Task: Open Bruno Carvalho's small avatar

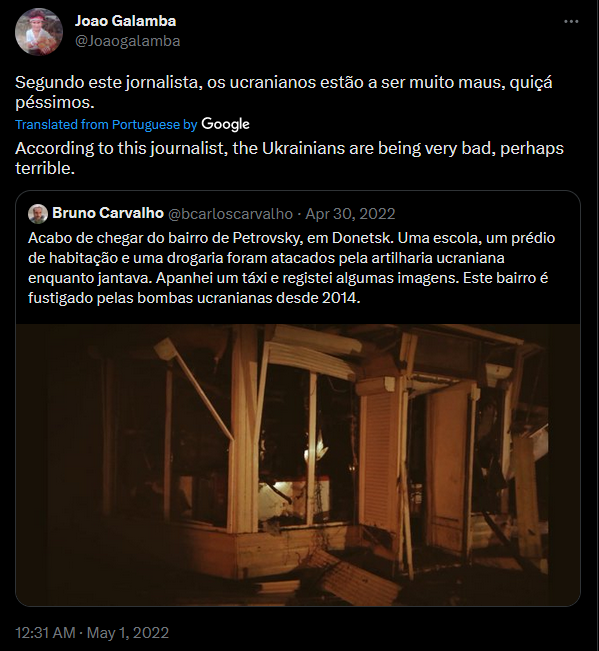Action: (38, 214)
